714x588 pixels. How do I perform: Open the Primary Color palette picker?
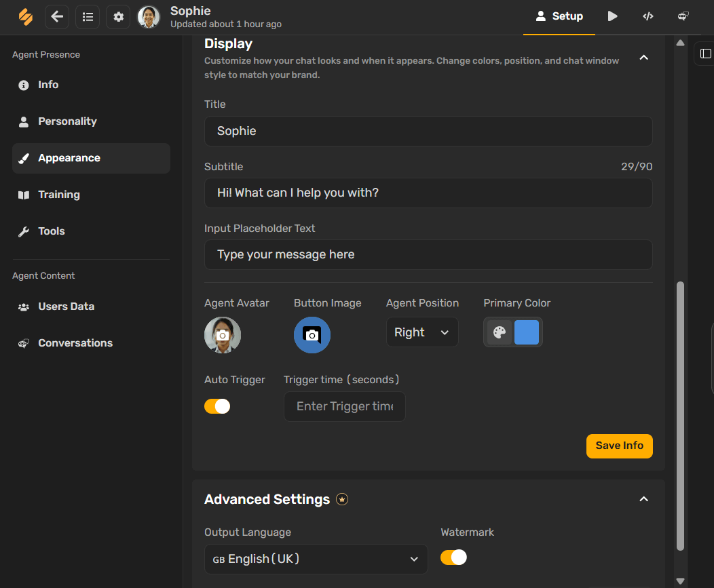[x=500, y=332]
